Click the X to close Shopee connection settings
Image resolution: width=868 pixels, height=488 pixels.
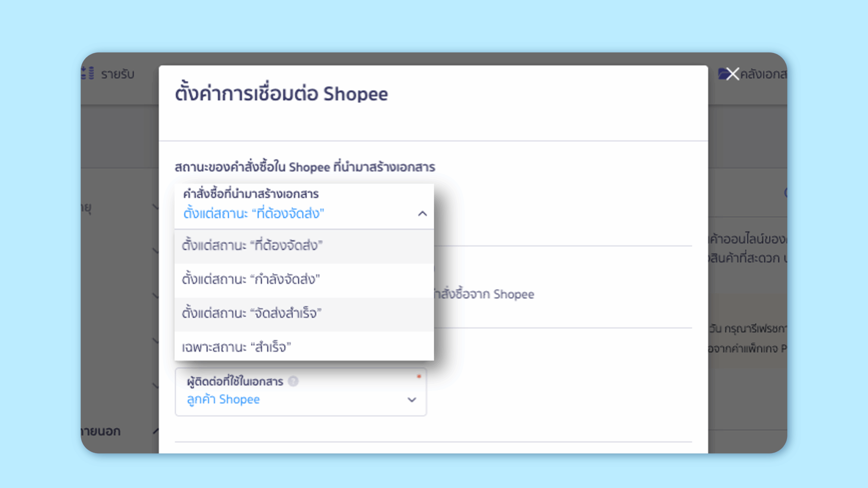[733, 75]
